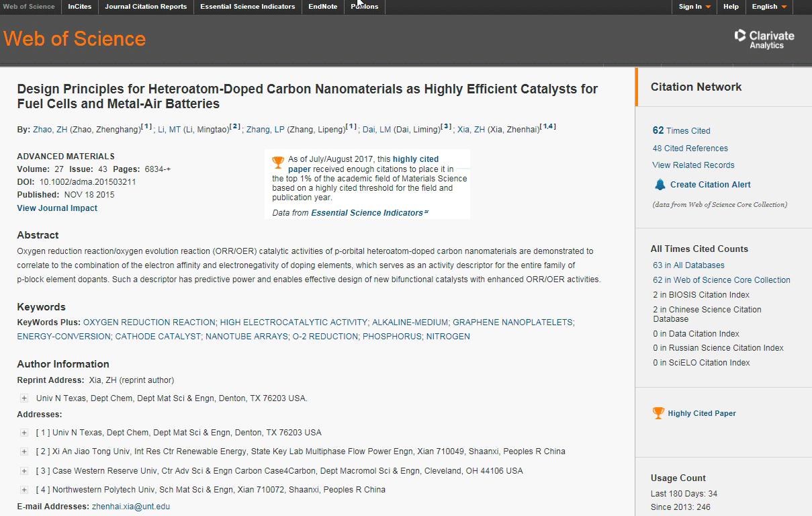Screen dimensions: 812x516
Task: Open the 62 Times Cited link
Action: (x=681, y=130)
